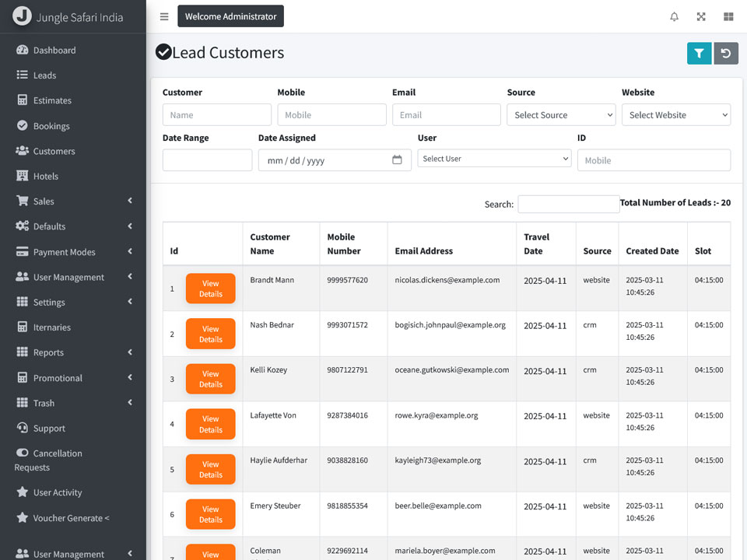View details for Brandt Mann

coord(211,289)
